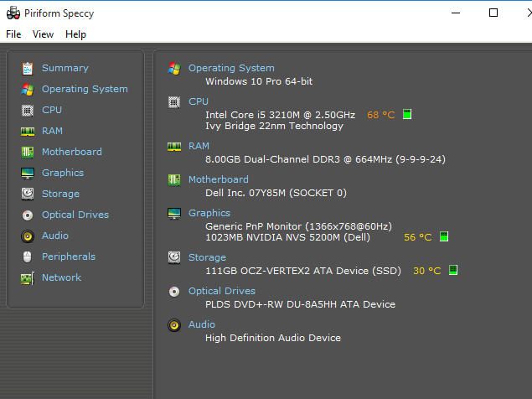
Task: Open Motherboard heading link in summary
Action: pyautogui.click(x=219, y=179)
